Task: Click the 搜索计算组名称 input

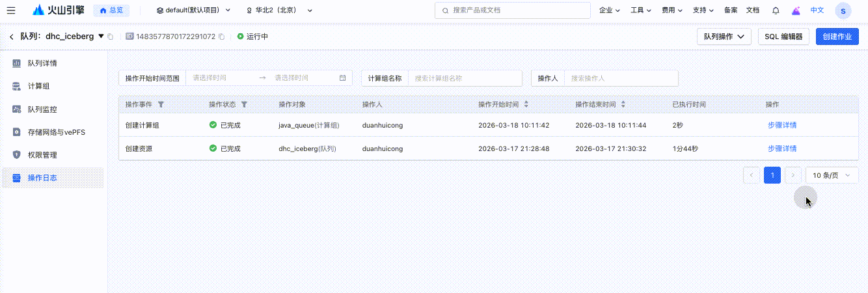Action: click(x=465, y=77)
